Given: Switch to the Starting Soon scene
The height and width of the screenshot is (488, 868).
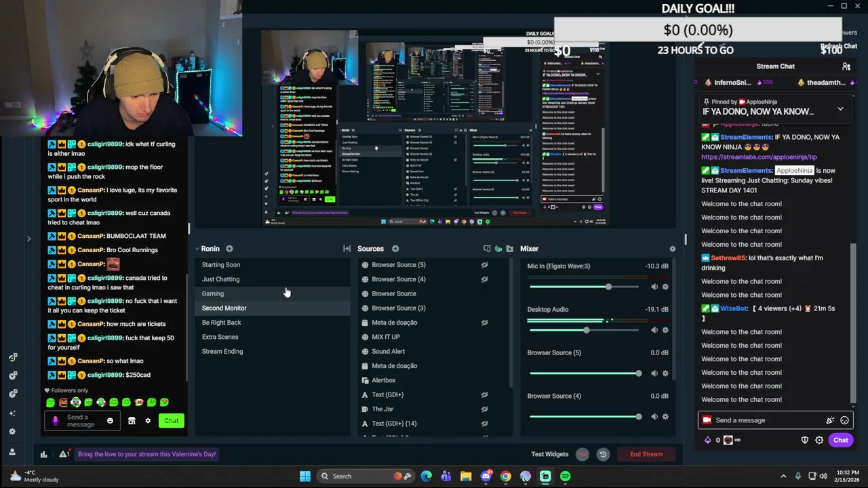Looking at the screenshot, I should [x=221, y=265].
